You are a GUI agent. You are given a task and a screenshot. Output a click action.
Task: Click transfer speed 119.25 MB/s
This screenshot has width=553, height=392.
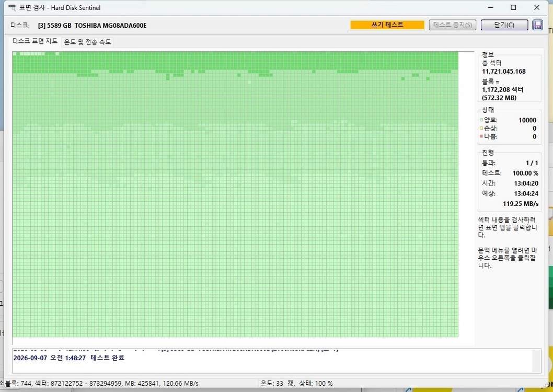click(521, 204)
